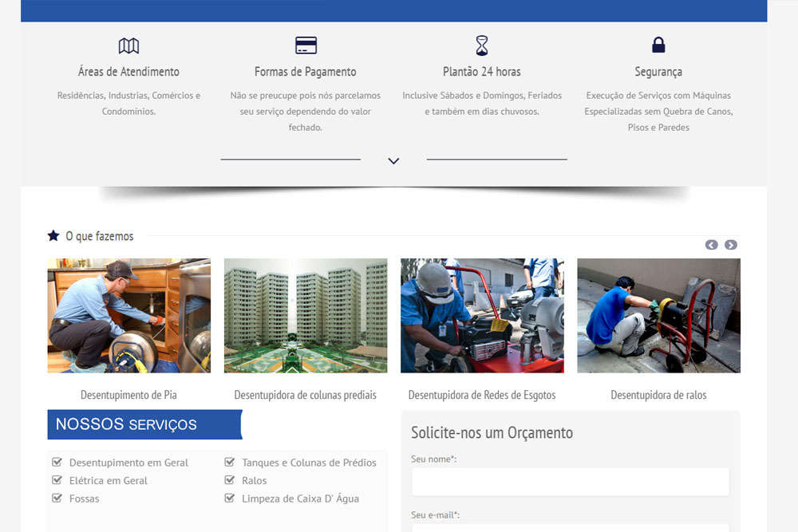Viewport: 798px width, 532px height.
Task: Click the star icon beside O que fazemos
Action: click(x=53, y=235)
